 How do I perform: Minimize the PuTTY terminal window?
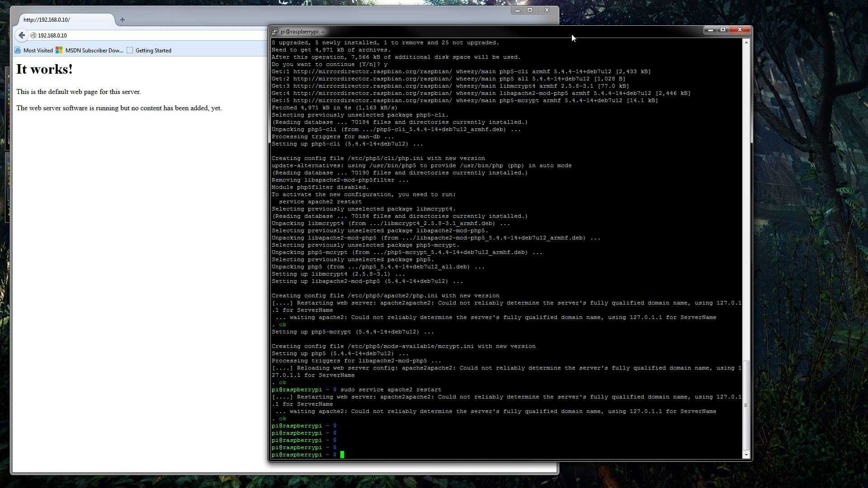point(710,30)
